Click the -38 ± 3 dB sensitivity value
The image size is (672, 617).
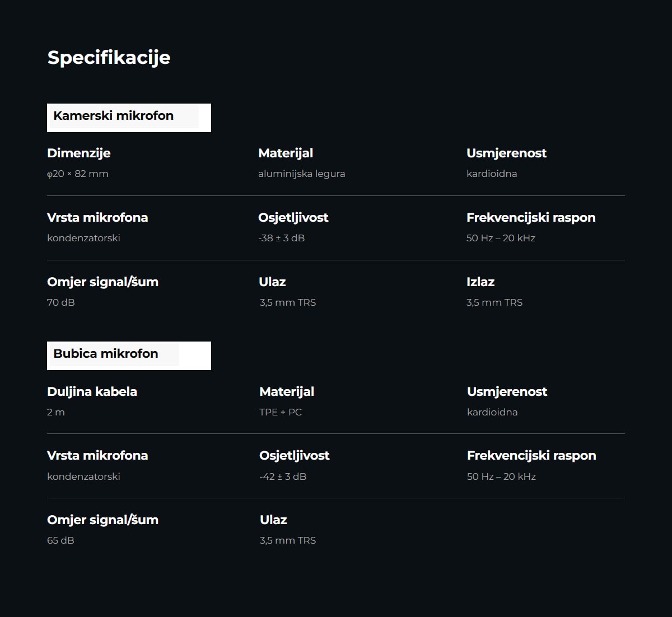pyautogui.click(x=281, y=238)
